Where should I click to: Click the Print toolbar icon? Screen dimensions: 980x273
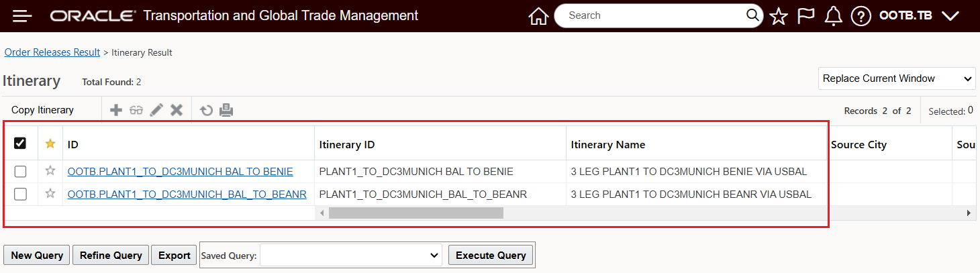point(226,110)
